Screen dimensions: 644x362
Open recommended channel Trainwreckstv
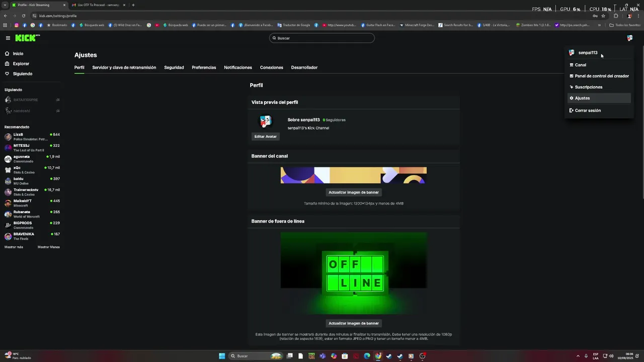click(32, 192)
